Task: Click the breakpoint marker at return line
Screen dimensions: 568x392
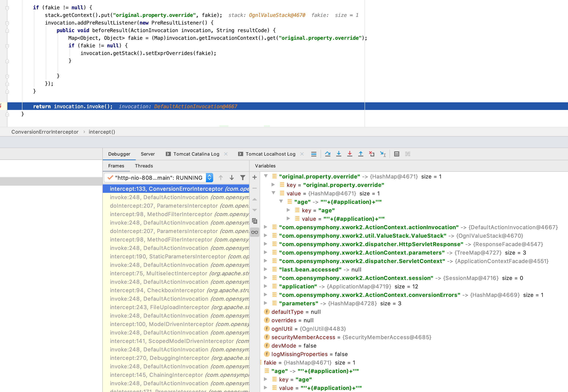Action: point(1,106)
